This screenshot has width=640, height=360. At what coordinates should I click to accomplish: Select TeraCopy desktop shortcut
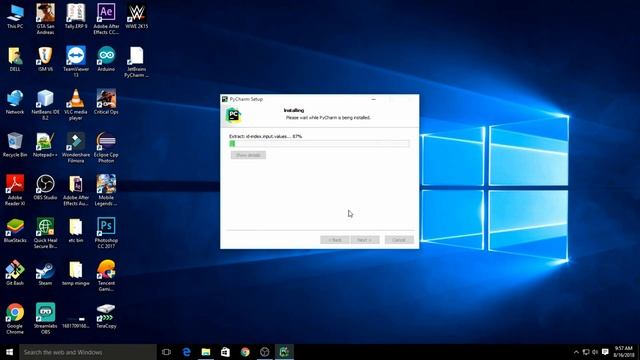point(106,316)
